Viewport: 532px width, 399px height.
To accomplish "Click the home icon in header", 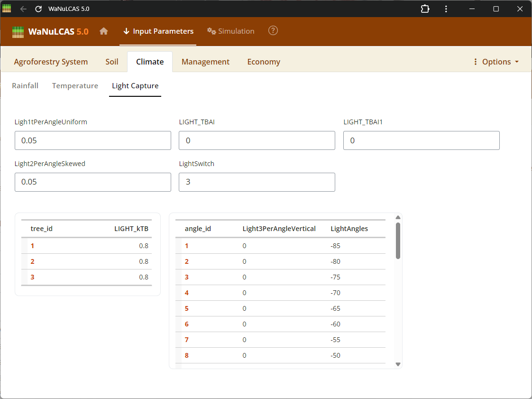I will point(104,31).
